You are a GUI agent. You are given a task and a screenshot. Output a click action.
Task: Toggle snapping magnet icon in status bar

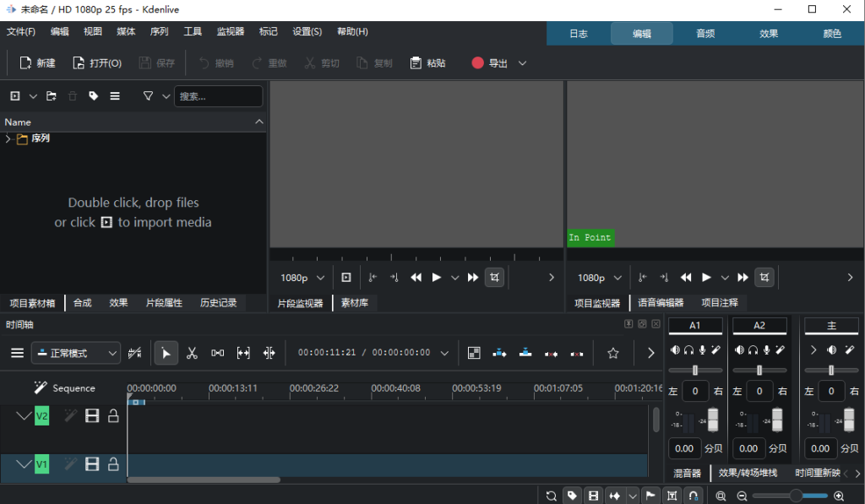click(x=694, y=496)
